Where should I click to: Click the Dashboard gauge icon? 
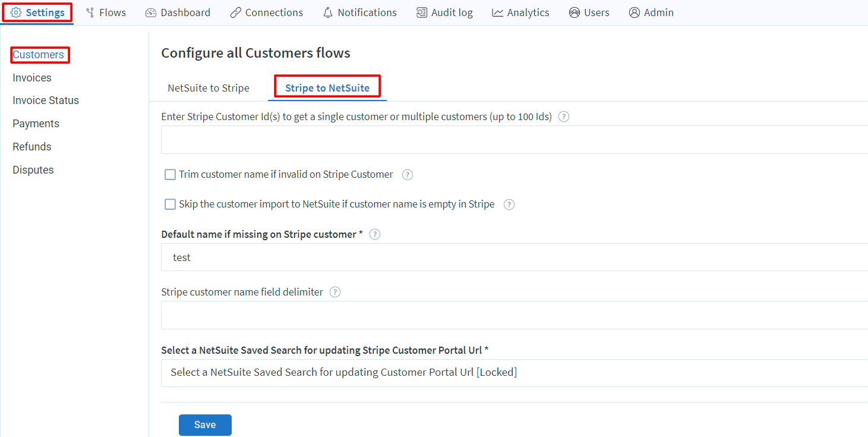click(x=151, y=12)
